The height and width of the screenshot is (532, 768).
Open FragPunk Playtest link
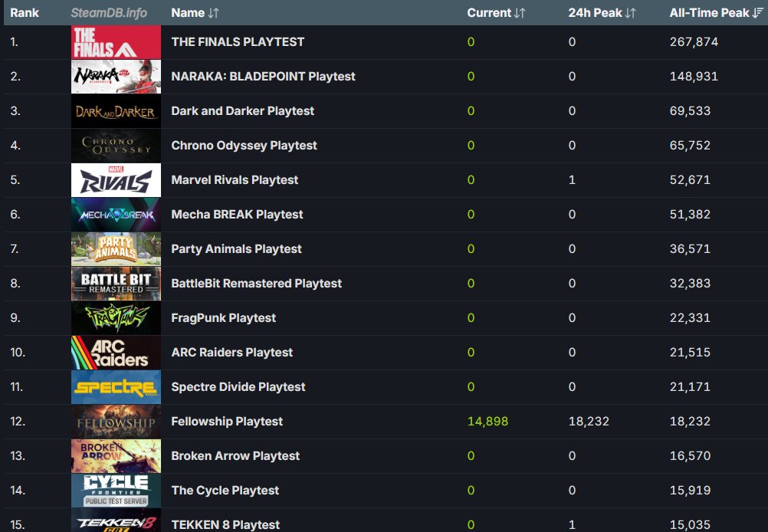tap(223, 318)
